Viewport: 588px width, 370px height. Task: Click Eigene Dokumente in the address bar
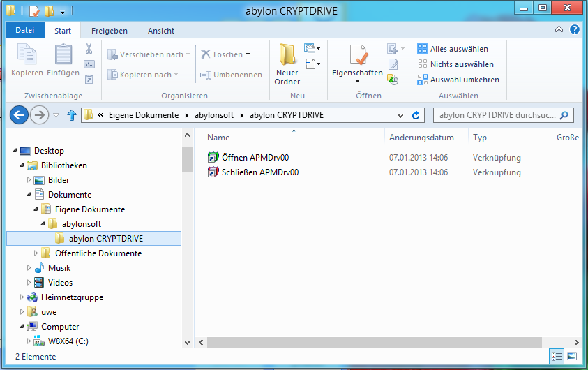144,115
